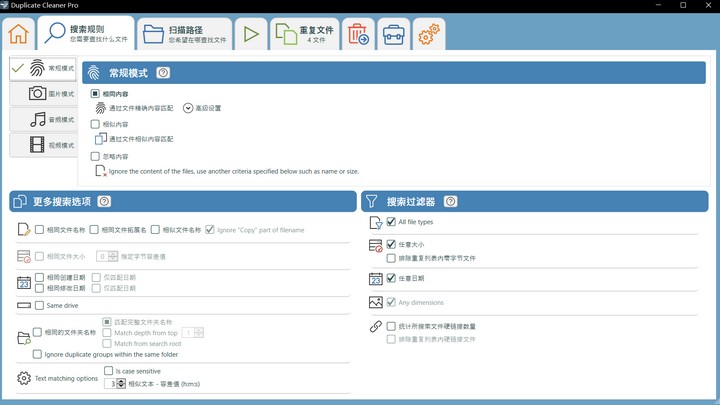The width and height of the screenshot is (720, 405).
Task: Uncheck the All file types filter
Action: click(x=391, y=222)
